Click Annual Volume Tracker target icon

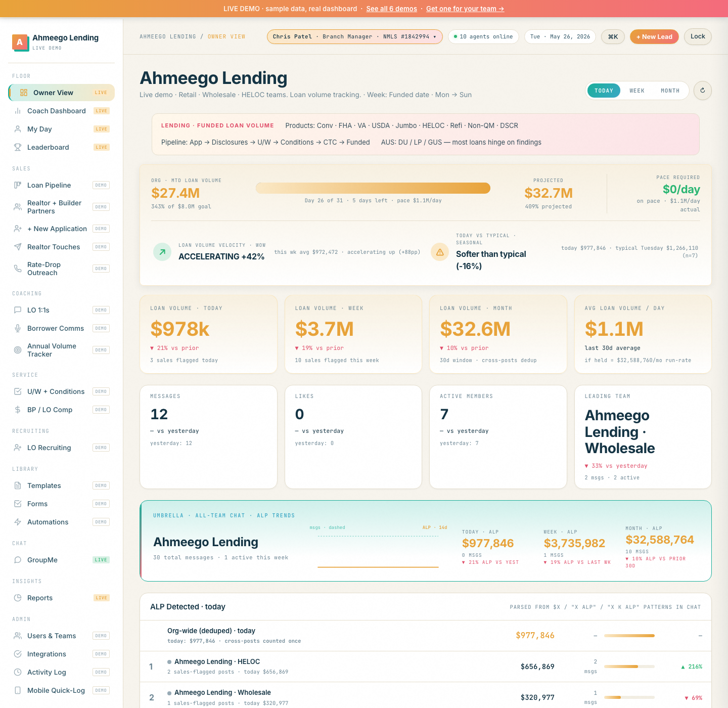click(18, 350)
